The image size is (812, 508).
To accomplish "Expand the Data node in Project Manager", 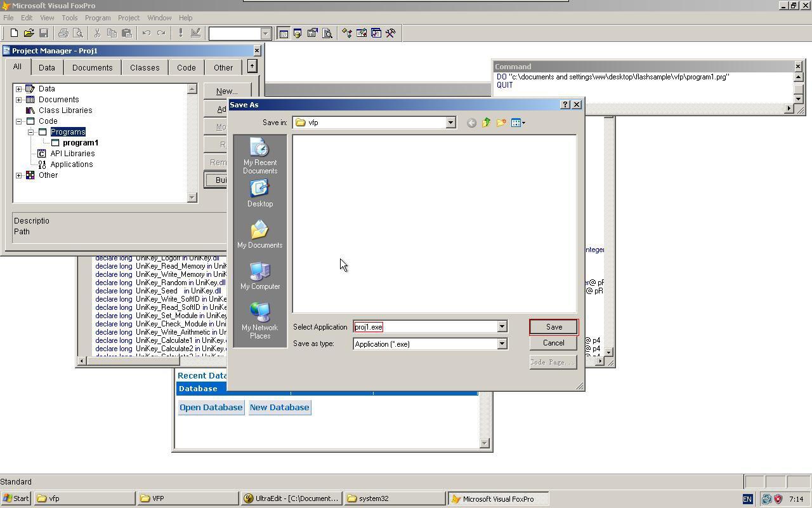I will [19, 89].
